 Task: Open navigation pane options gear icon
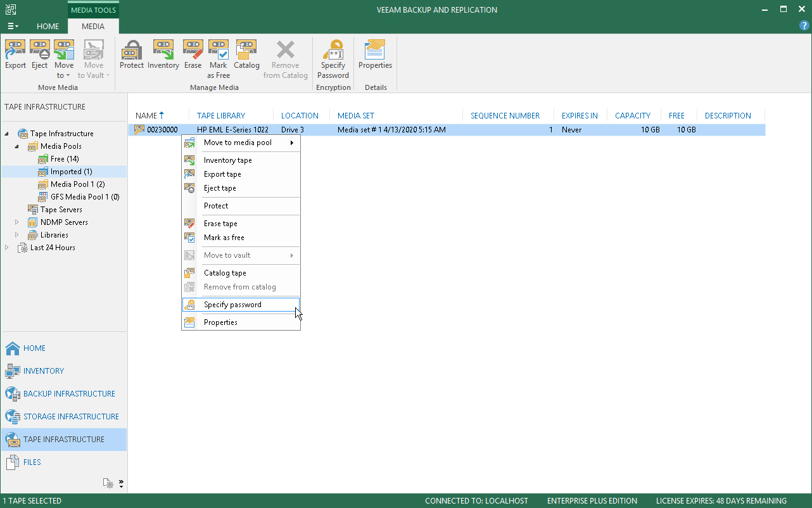[x=109, y=484]
